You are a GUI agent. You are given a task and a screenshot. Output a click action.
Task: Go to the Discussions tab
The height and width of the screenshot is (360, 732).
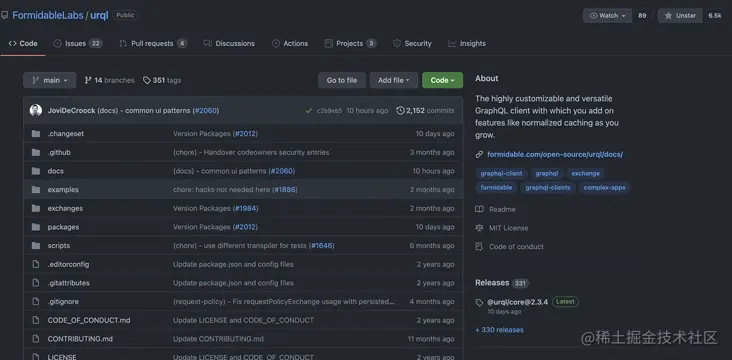tap(229, 43)
